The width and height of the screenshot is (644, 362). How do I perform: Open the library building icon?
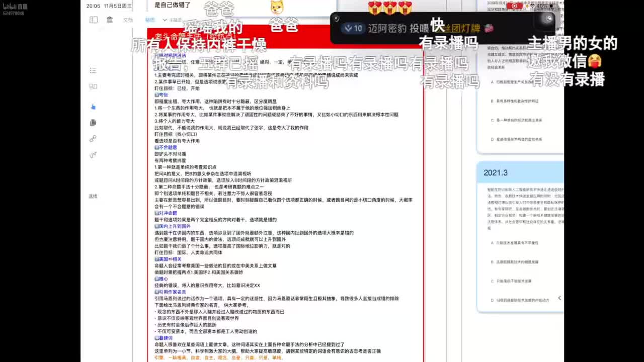[x=110, y=20]
